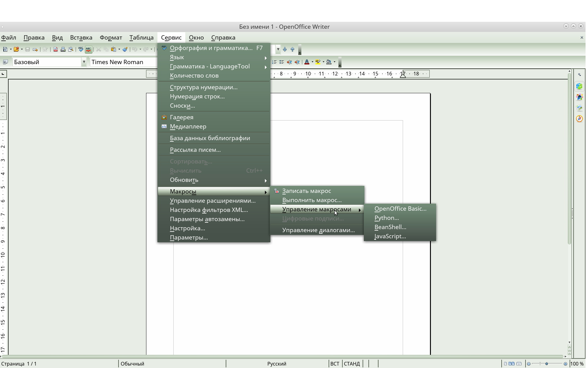The height and width of the screenshot is (368, 588).
Task: Toggle AutoSpellcheck red-underline ABC button
Action: tap(89, 49)
